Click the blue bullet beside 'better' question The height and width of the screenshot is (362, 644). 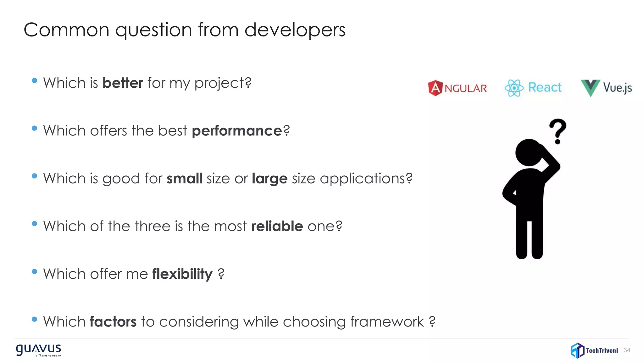[35, 81]
